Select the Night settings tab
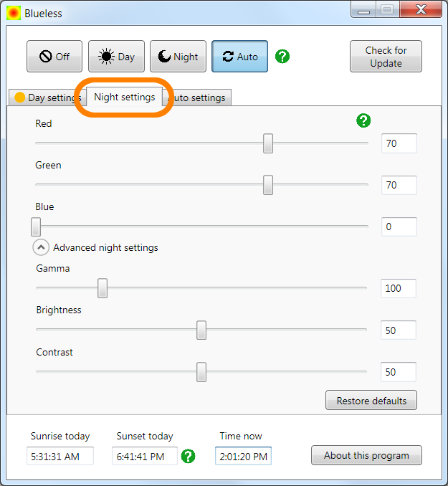This screenshot has height=486, width=448. click(124, 97)
